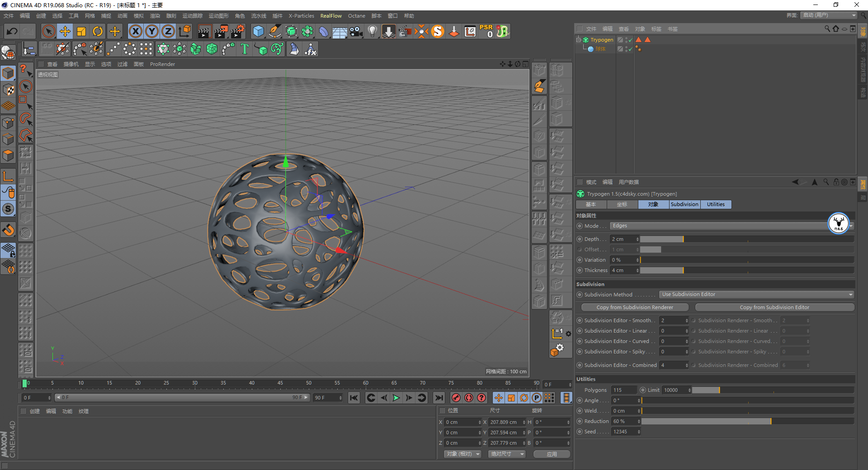Toggle Trypogen object enable checkmark
The width and height of the screenshot is (868, 470).
[x=630, y=40]
